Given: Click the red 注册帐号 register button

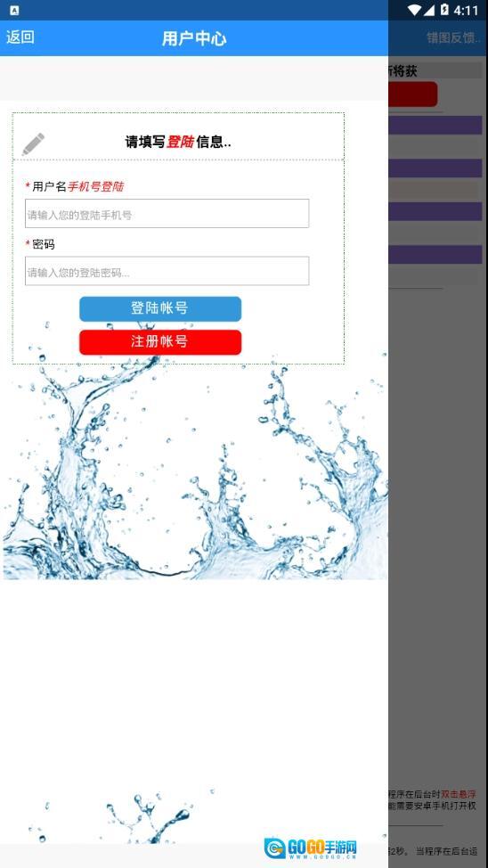Looking at the screenshot, I should pos(160,342).
